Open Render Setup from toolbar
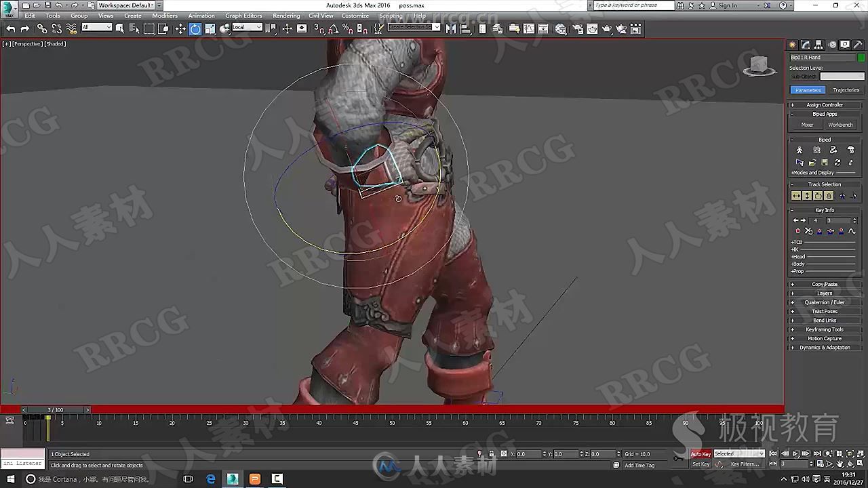This screenshot has width=868, height=488. 578,28
